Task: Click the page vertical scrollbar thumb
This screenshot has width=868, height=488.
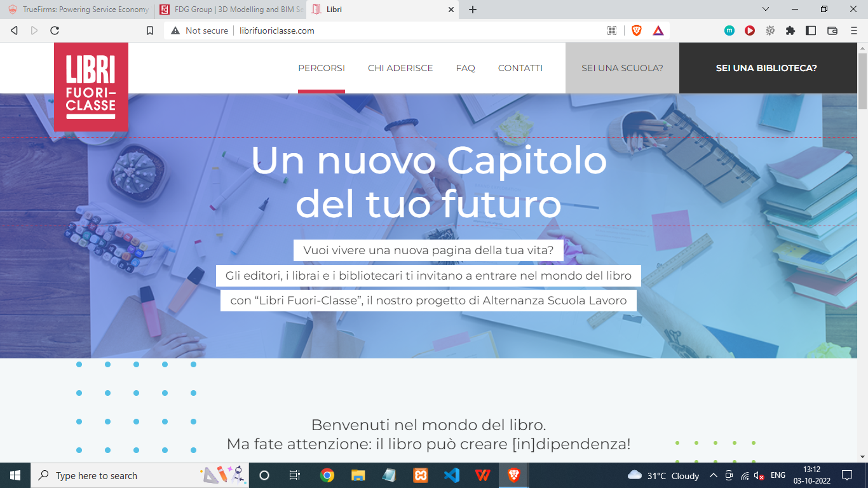Action: 862,81
